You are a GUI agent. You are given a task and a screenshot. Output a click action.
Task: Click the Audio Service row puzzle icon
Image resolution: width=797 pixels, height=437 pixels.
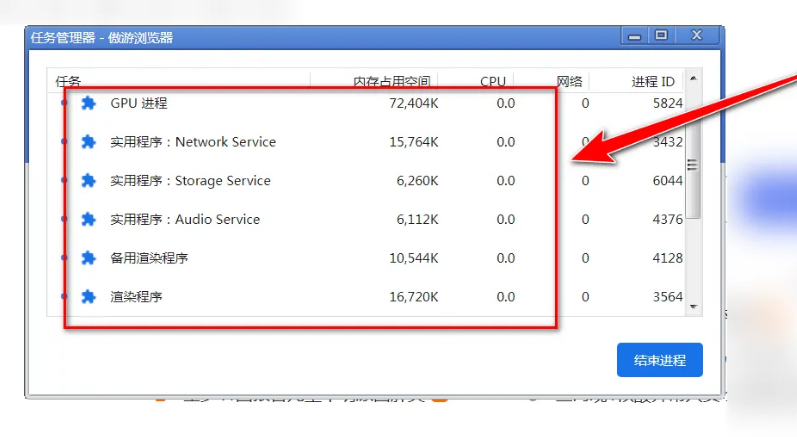tap(88, 219)
